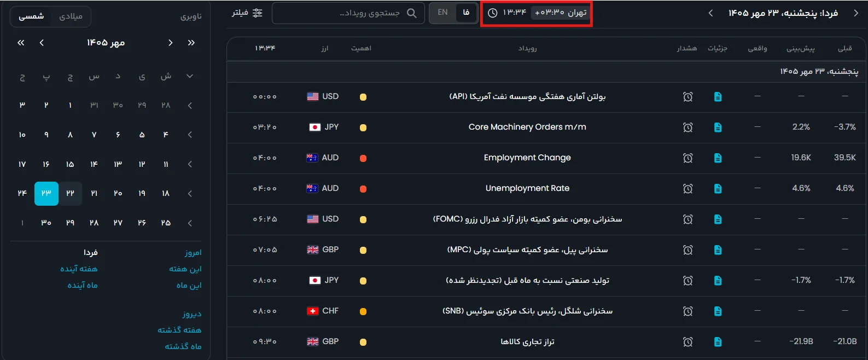Click the orange importance dot for CHF event
This screenshot has width=868, height=360.
coord(363,312)
